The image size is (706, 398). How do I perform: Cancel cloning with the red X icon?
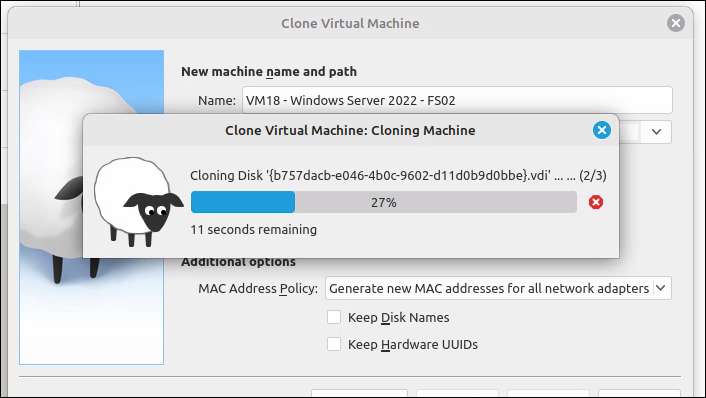click(x=596, y=202)
